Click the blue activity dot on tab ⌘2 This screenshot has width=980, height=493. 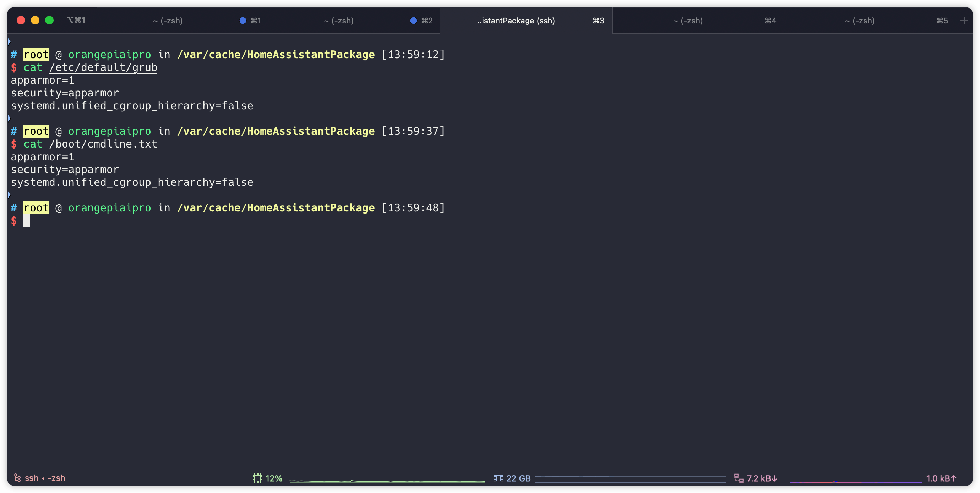tap(413, 21)
